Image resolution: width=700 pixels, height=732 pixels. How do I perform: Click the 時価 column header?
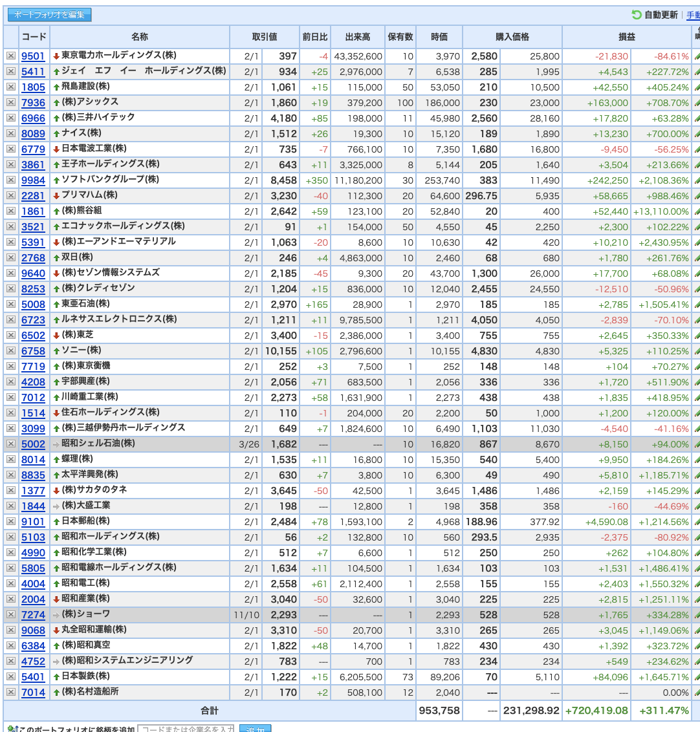[439, 37]
